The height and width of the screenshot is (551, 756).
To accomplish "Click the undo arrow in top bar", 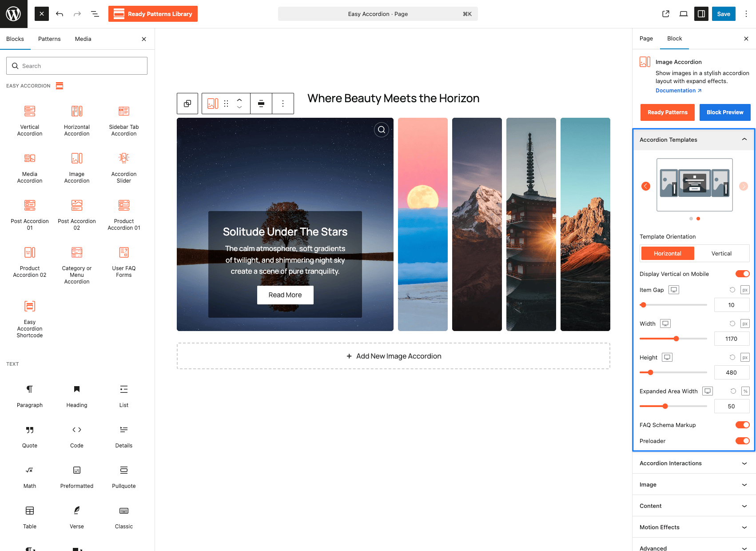I will pyautogui.click(x=60, y=14).
